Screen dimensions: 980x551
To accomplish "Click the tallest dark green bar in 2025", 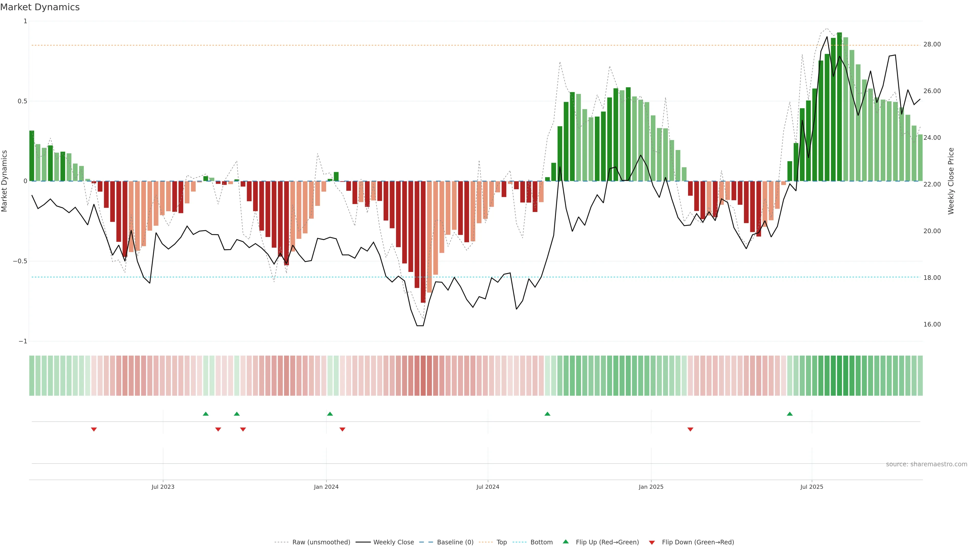I will (839, 106).
